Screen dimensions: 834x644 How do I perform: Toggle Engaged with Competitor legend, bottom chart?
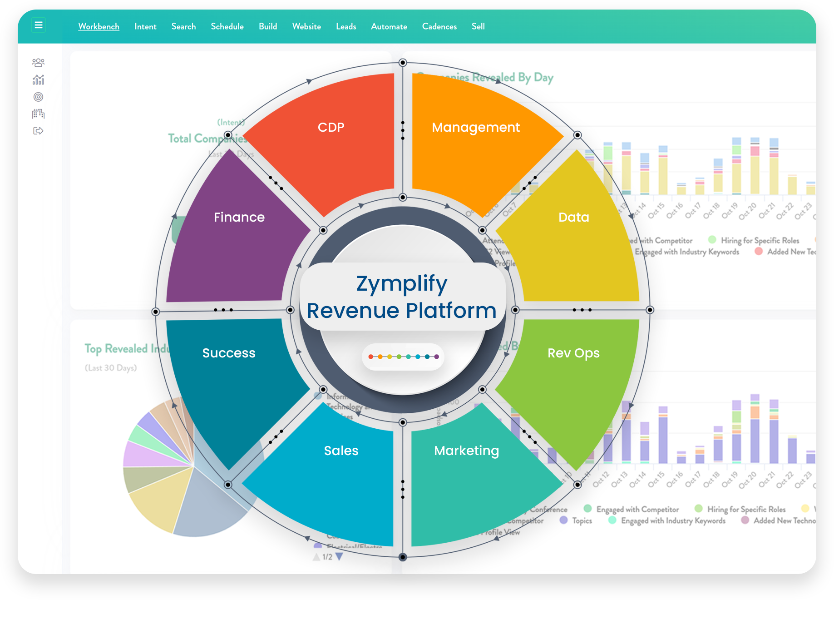click(x=632, y=509)
